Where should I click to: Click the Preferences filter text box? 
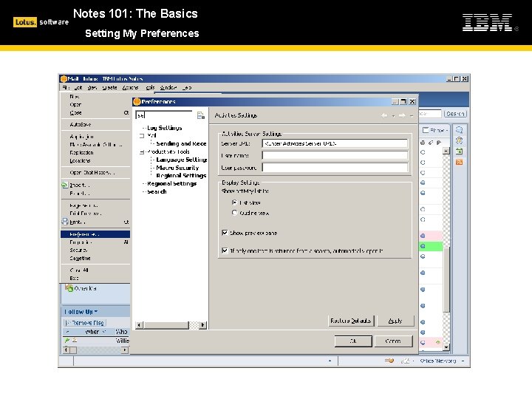pos(164,115)
